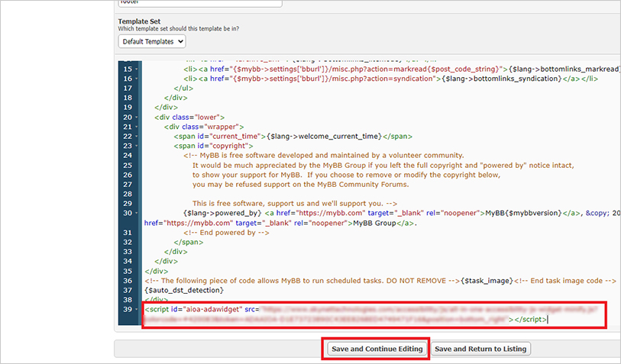Click line number 35 in the gutter
The height and width of the screenshot is (364, 621).
point(127,271)
